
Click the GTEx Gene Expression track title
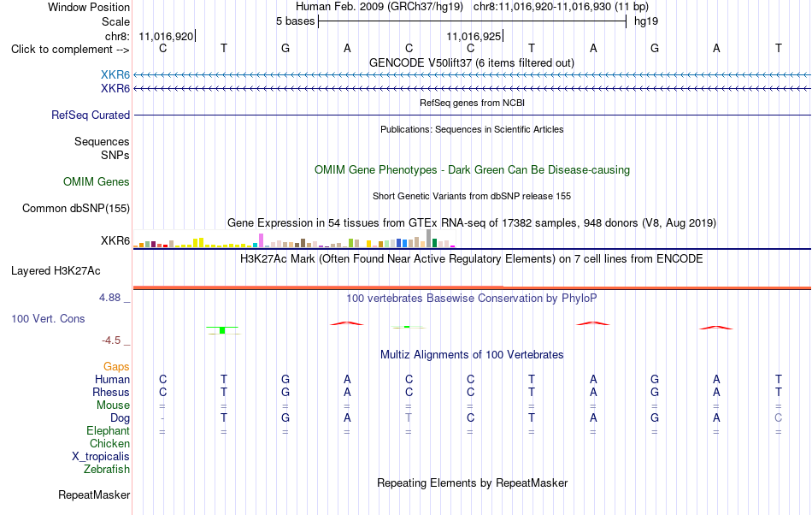click(x=472, y=222)
